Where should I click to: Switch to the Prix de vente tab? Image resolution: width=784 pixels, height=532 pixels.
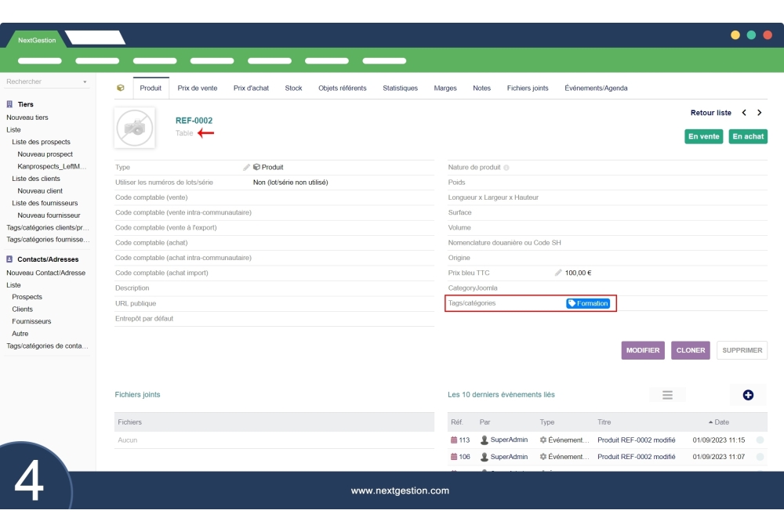point(197,88)
